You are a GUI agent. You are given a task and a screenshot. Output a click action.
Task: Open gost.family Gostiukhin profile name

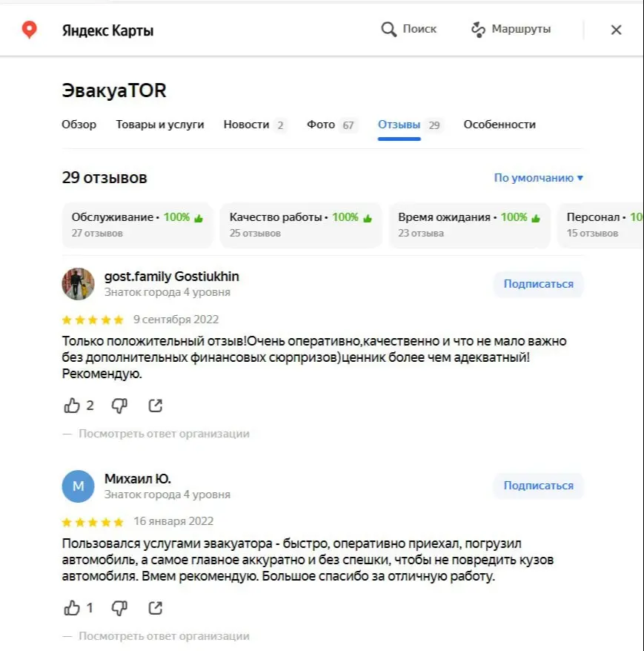coord(171,277)
